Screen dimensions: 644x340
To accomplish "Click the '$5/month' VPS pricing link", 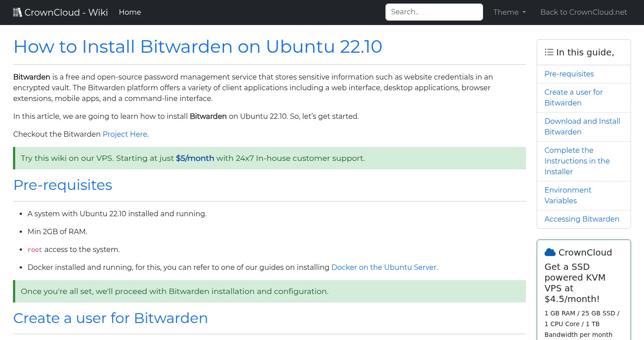I will click(x=195, y=158).
